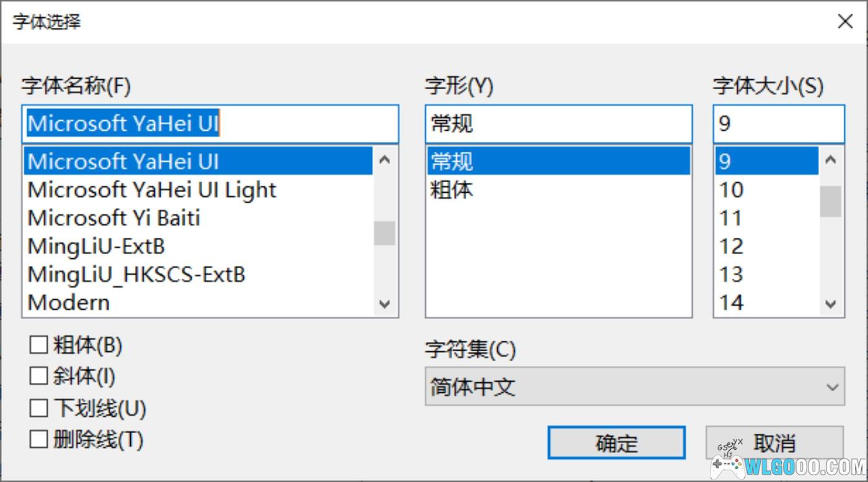
Task: Confirm with the 确定 button
Action: [x=616, y=442]
